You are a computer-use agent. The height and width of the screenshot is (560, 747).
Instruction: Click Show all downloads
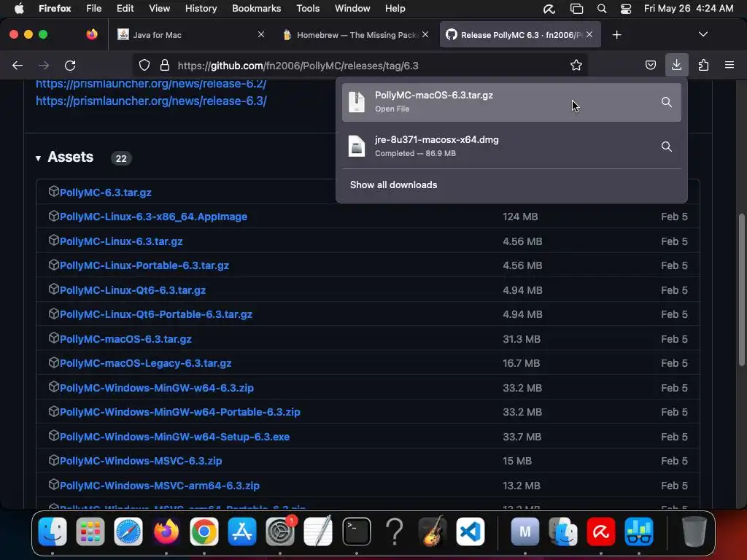coord(393,184)
